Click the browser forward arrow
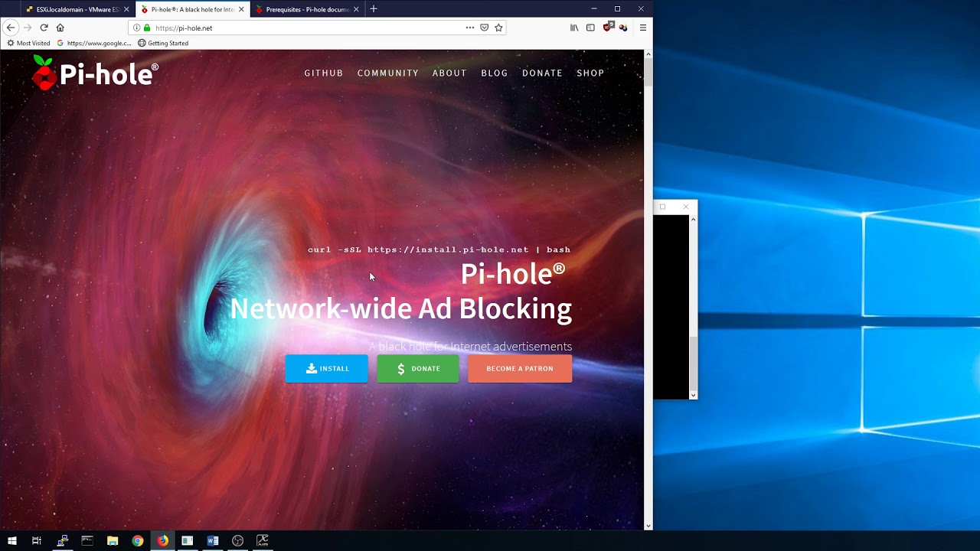Screen dimensions: 980x551 28,28
